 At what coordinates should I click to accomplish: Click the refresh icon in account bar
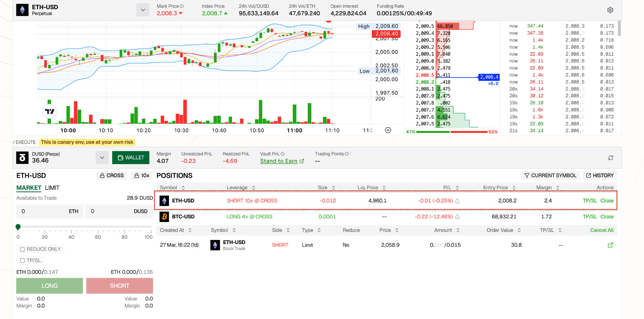pyautogui.click(x=611, y=158)
